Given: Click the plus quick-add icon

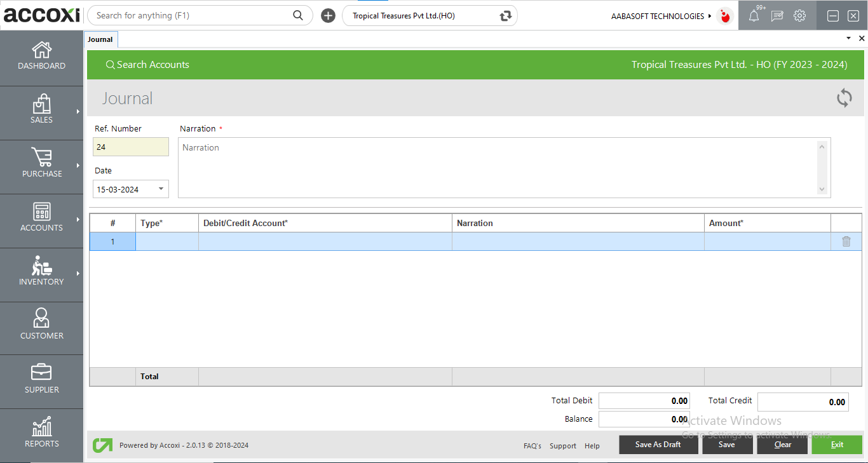Looking at the screenshot, I should [328, 16].
